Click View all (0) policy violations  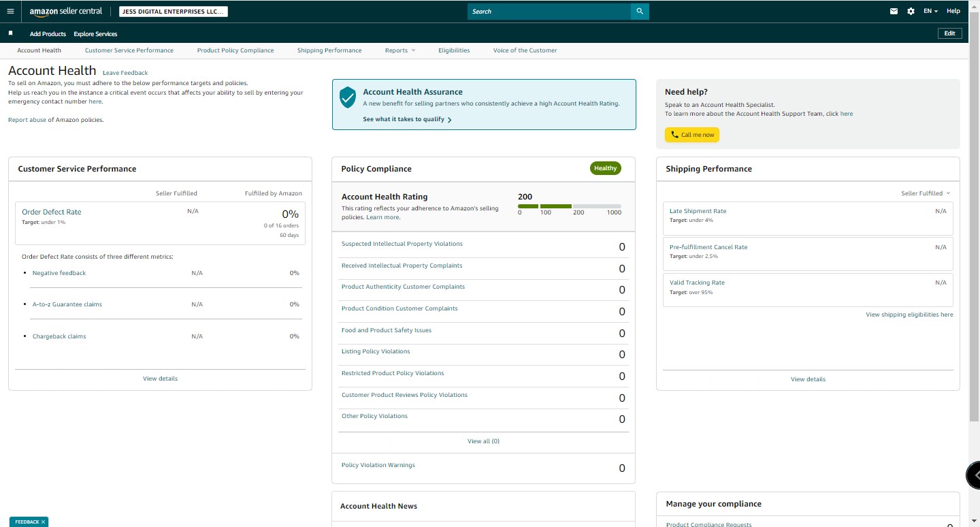[483, 441]
